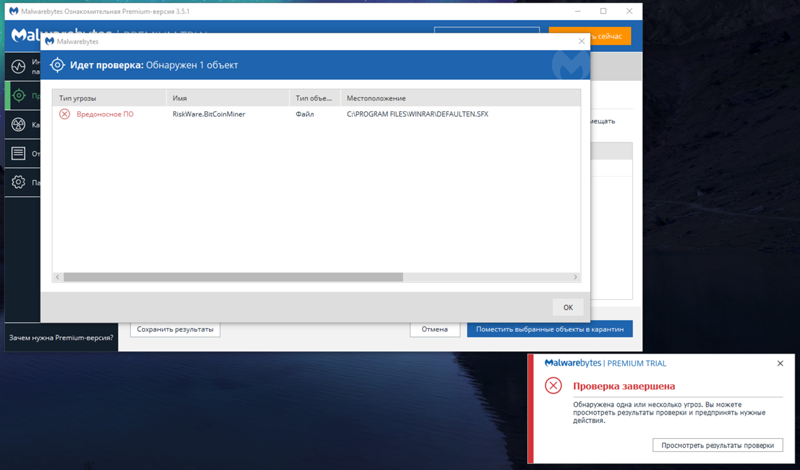Open the Settings gear icon in sidebar
Screen dimensions: 800x470
pyautogui.click(x=18, y=182)
